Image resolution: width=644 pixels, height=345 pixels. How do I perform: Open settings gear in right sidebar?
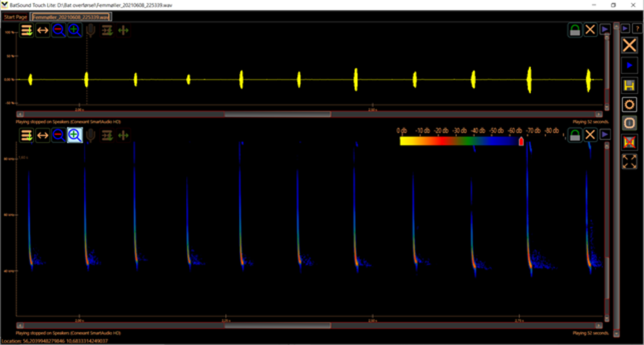click(629, 105)
